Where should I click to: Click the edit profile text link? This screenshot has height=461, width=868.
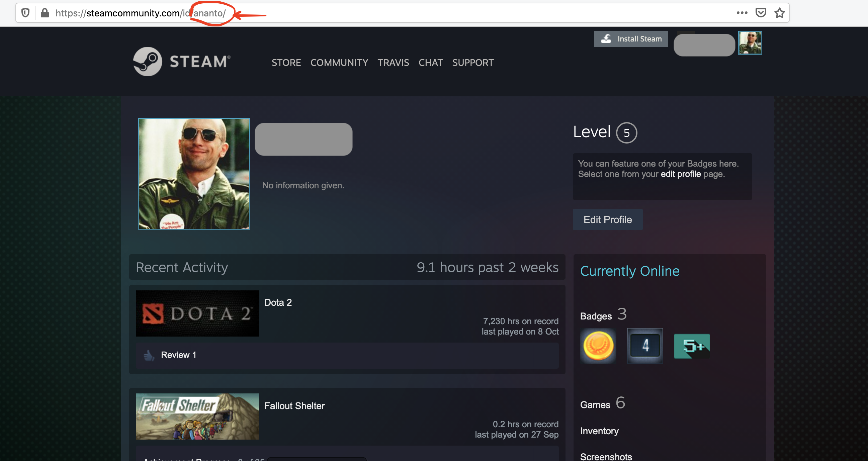point(680,174)
